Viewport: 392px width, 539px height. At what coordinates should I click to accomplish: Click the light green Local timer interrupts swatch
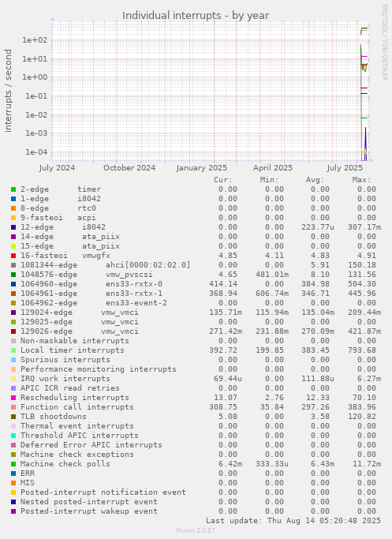[x=13, y=350]
